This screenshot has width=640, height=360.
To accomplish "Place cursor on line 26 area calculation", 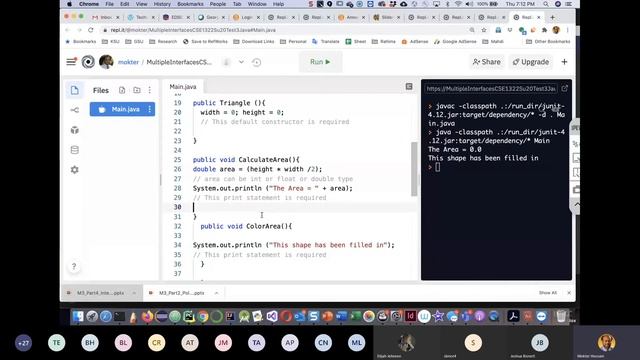I will [x=257, y=169].
